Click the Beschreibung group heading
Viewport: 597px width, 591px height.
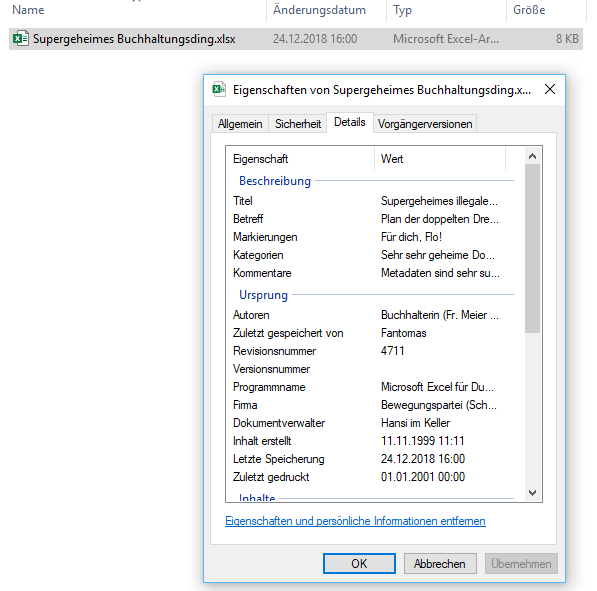click(x=275, y=180)
